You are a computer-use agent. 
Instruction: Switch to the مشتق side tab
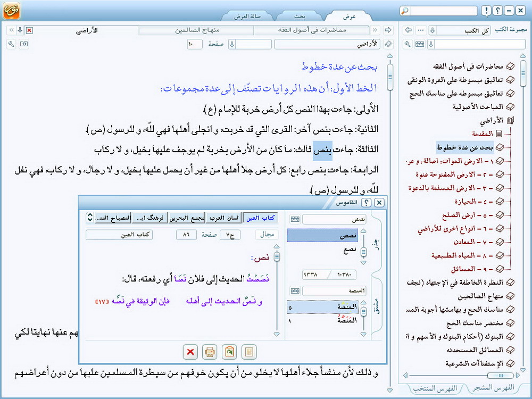tap(377, 305)
